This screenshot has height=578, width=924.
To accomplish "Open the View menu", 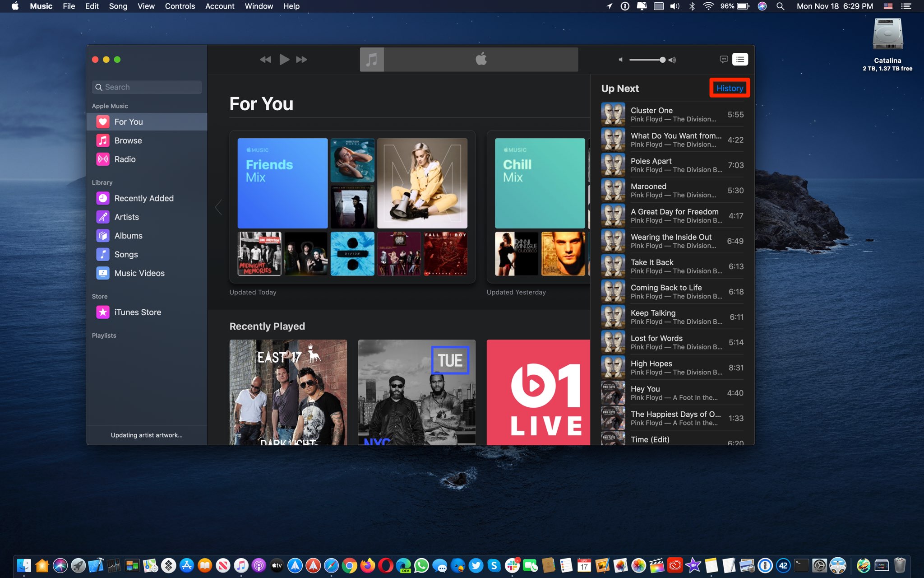I will pos(146,6).
